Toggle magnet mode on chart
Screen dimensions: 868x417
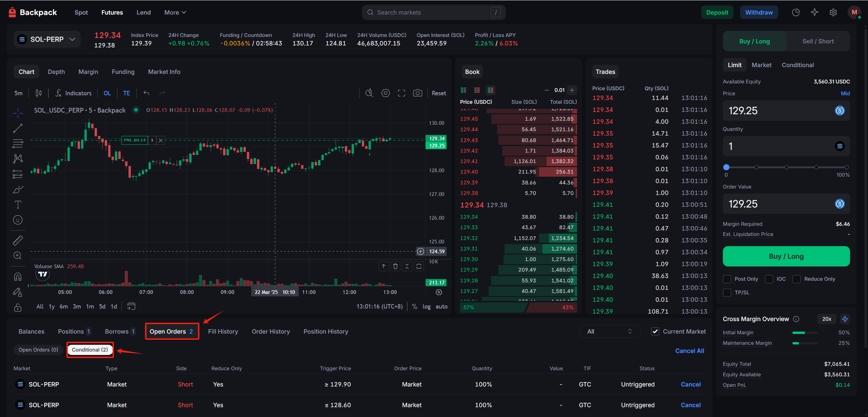18,277
